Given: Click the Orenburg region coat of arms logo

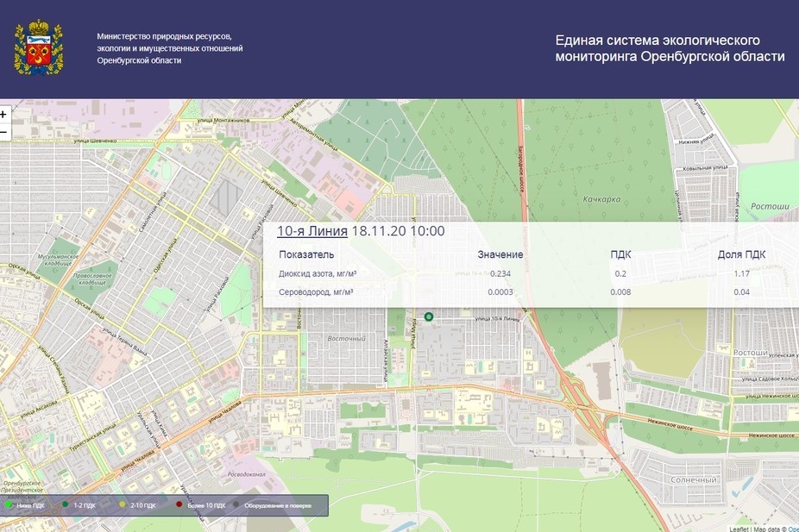Looking at the screenshot, I should pos(39,47).
